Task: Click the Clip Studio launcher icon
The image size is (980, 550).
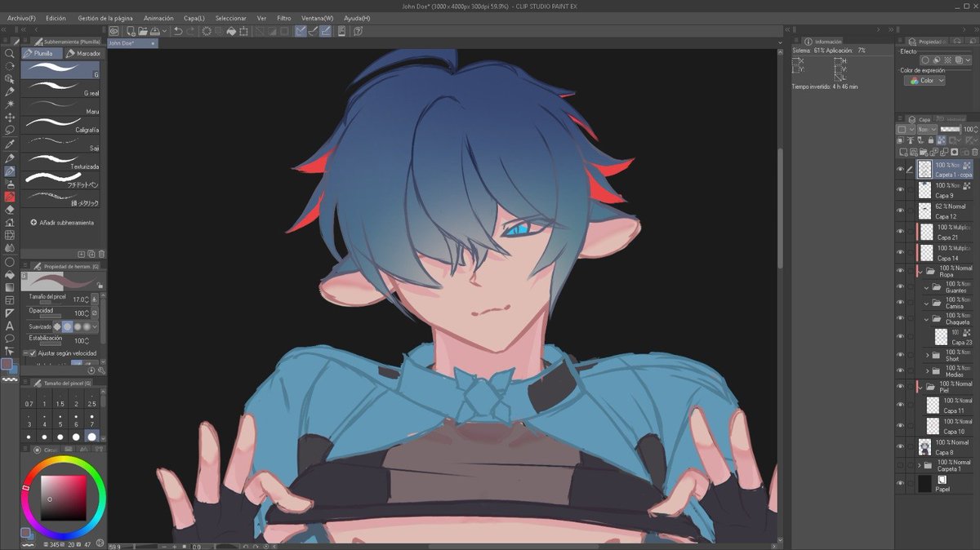Action: point(115,31)
